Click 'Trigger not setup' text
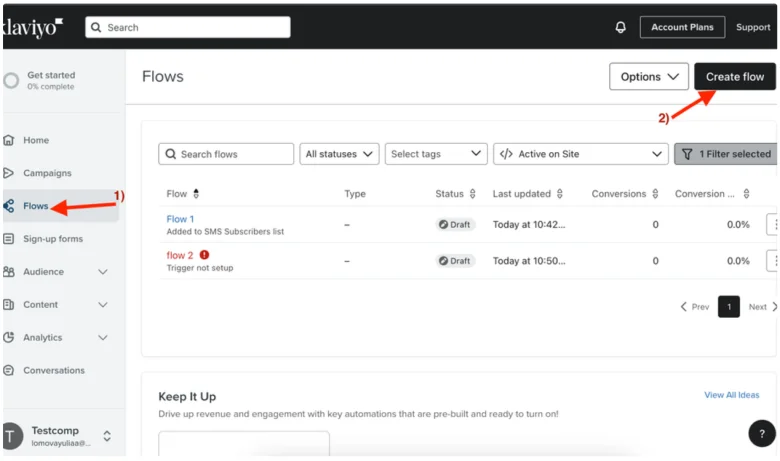Image resolution: width=780 pixels, height=461 pixels. tap(199, 268)
